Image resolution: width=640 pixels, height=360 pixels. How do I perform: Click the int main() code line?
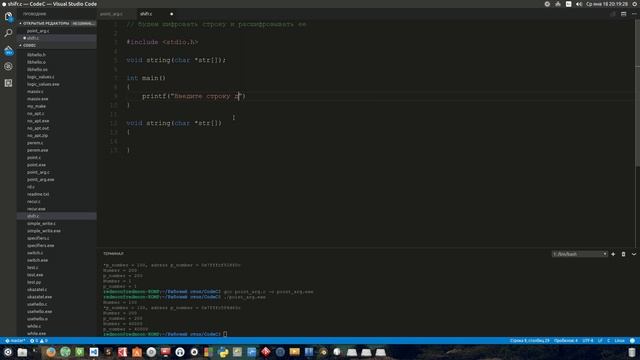click(146, 78)
